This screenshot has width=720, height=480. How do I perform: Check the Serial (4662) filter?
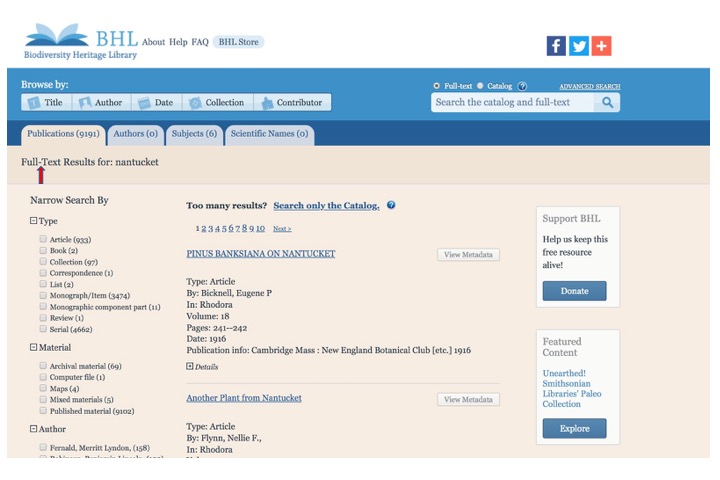(43, 329)
